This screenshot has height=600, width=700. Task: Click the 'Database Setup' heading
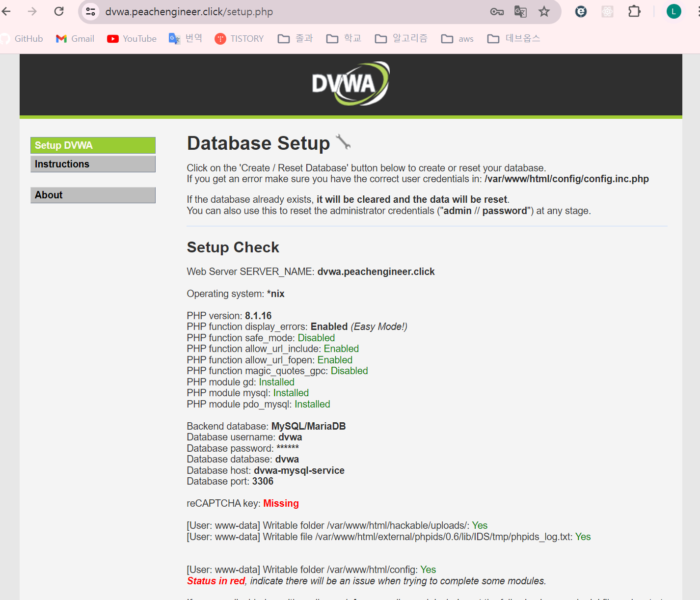pyautogui.click(x=258, y=143)
